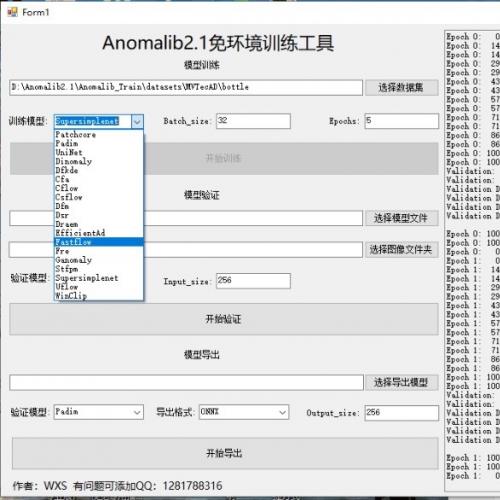Screen dimensions: 500x500
Task: Start validation with 开始验证 button
Action: pyautogui.click(x=224, y=319)
